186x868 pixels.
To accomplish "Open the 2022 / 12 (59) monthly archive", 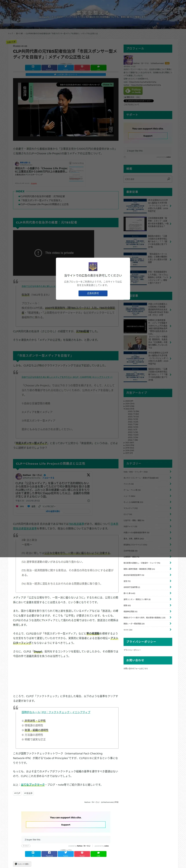I will tap(133, 411).
